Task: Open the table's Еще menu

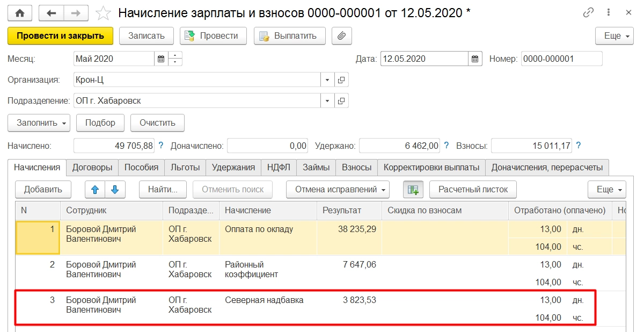Action: [608, 189]
